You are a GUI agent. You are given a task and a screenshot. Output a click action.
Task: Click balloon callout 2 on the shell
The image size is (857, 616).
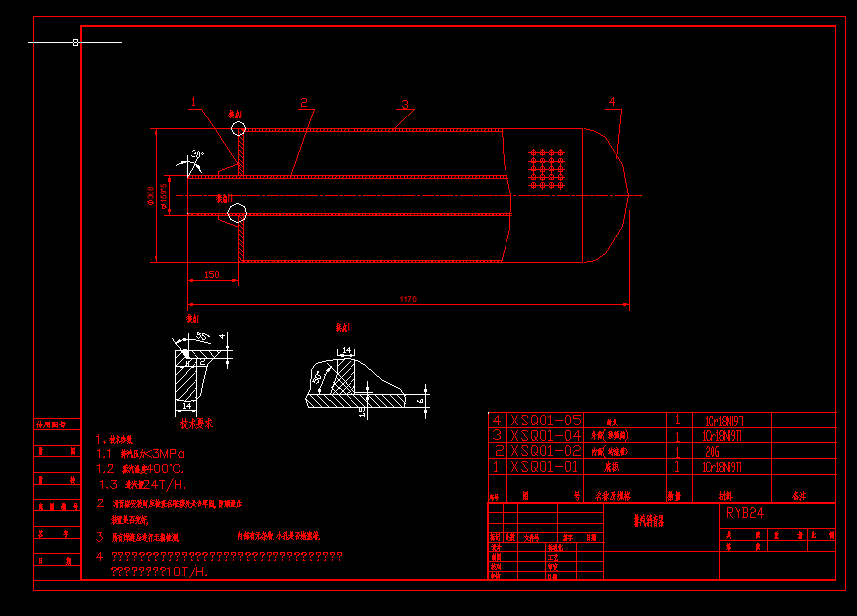point(304,100)
